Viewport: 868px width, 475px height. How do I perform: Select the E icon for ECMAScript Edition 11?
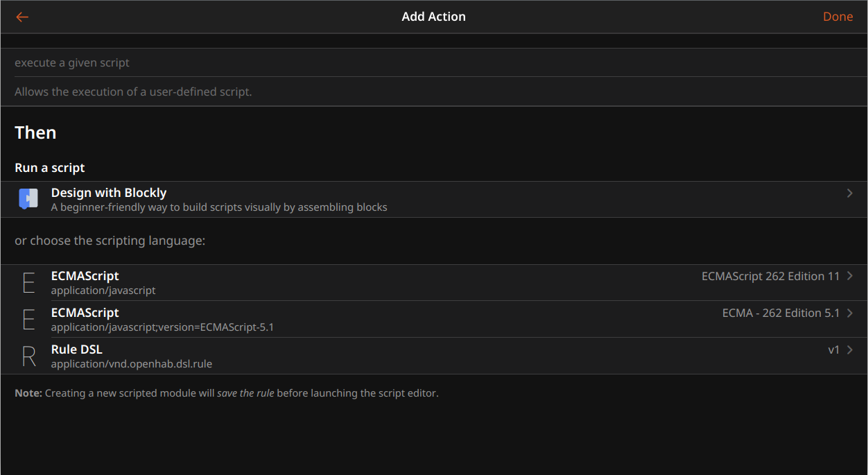point(28,283)
